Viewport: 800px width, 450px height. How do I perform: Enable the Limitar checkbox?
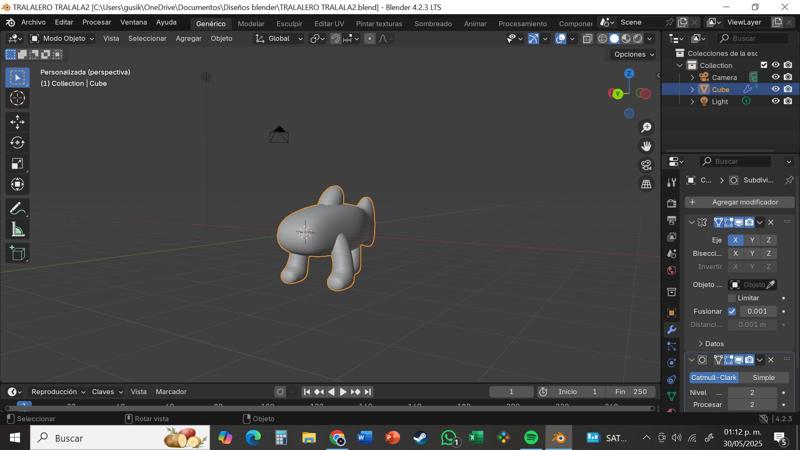click(732, 298)
